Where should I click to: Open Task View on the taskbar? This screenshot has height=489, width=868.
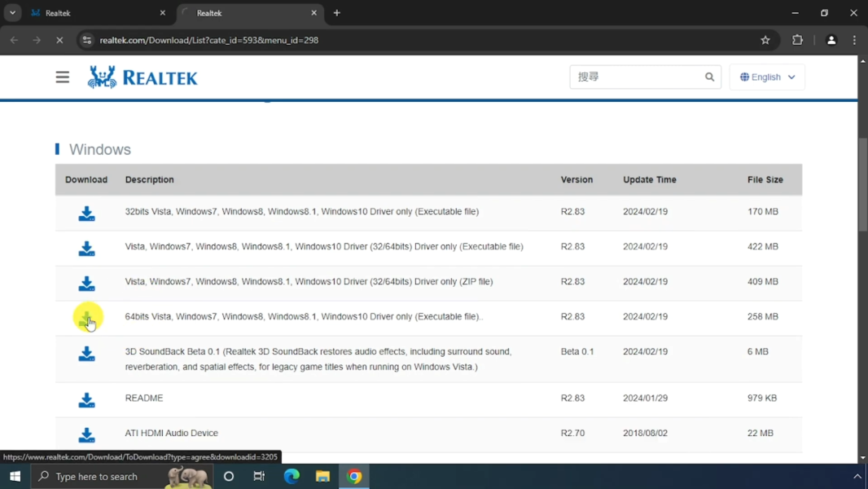pyautogui.click(x=259, y=476)
